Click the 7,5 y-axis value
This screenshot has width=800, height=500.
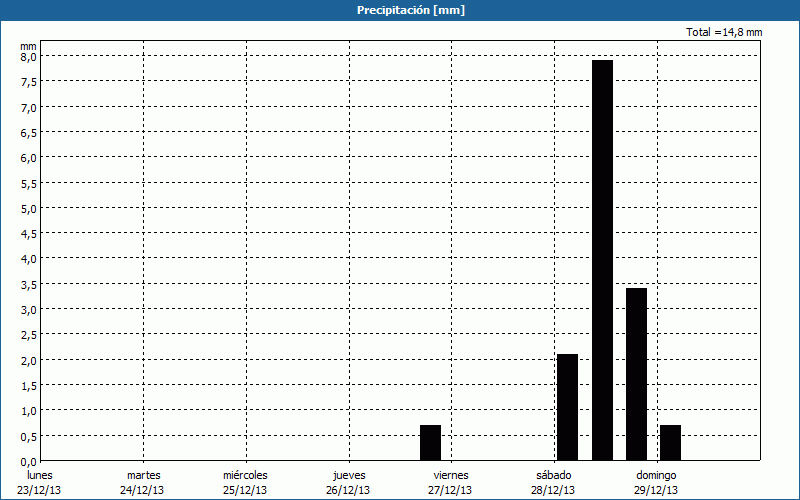pos(29,83)
